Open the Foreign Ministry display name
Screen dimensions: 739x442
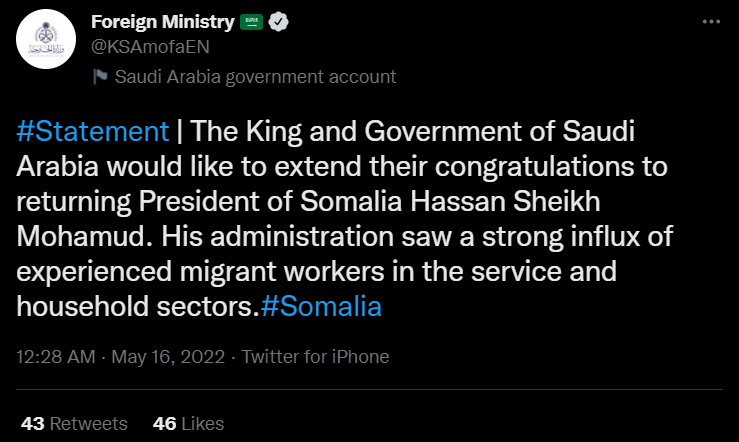(x=163, y=22)
